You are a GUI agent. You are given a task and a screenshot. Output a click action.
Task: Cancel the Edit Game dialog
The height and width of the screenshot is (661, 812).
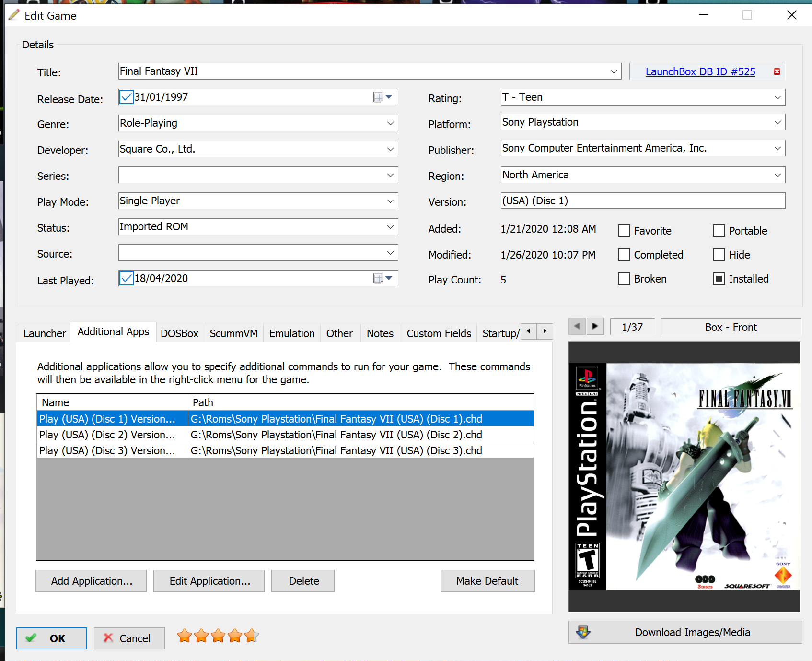click(129, 638)
